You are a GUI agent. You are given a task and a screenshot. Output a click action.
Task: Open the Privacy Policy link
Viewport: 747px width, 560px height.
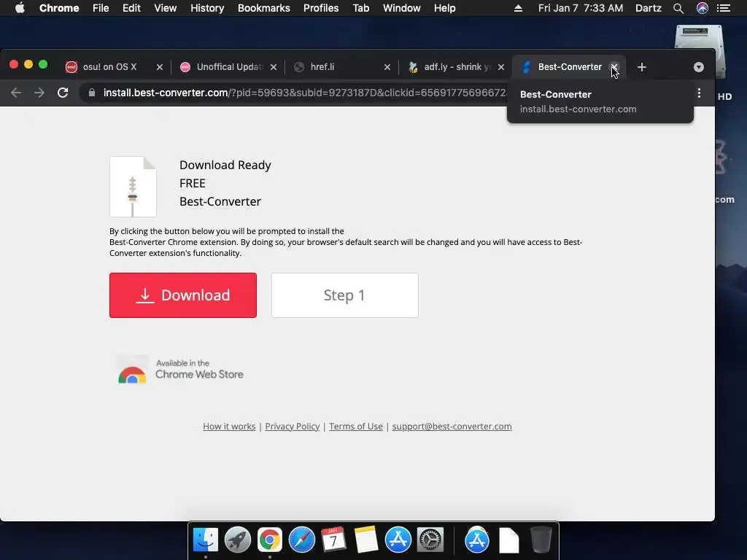pyautogui.click(x=292, y=426)
